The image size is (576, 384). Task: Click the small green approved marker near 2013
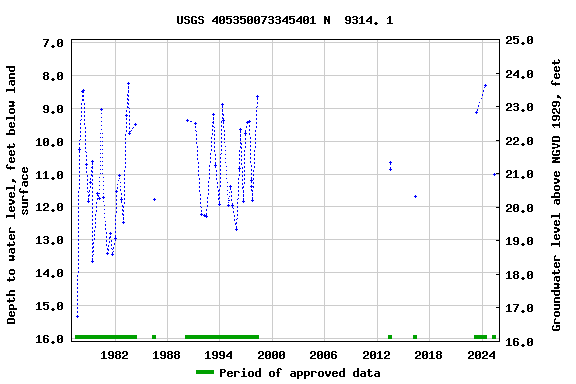[390, 337]
